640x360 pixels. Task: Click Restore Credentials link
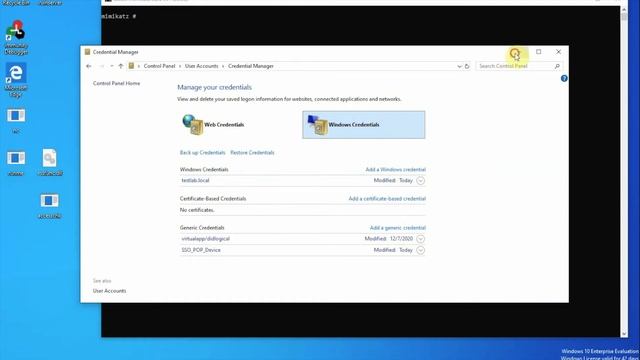click(x=252, y=153)
